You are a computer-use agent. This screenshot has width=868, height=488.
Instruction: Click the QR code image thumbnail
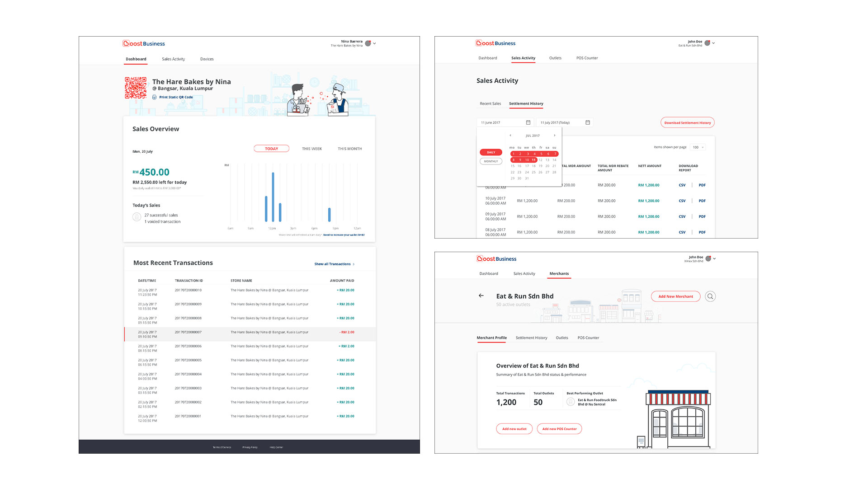point(136,88)
